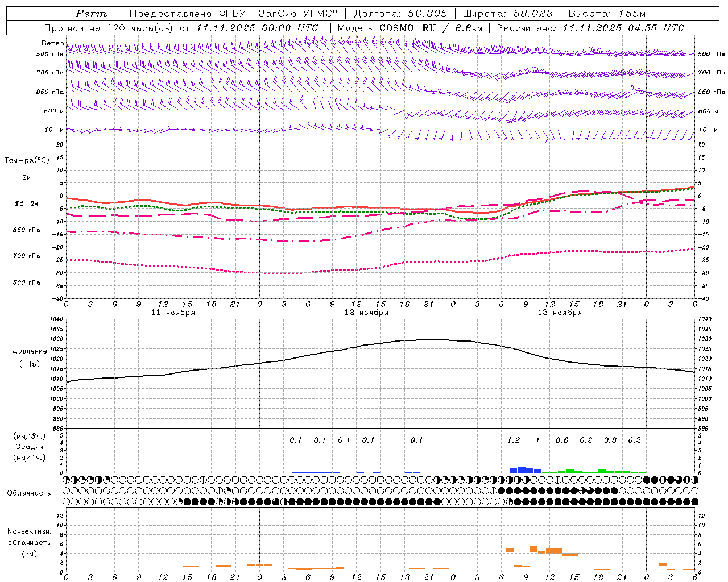
Task: Click the Облачность cloud cover label
Action: 29,493
